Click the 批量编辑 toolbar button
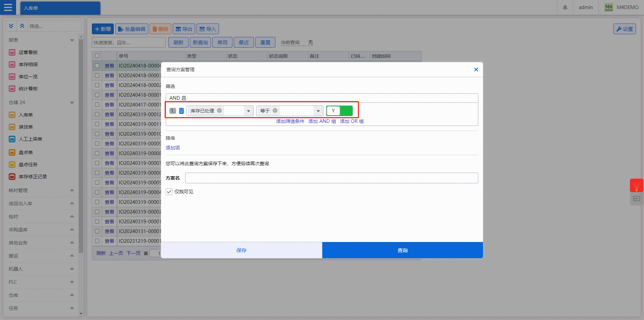This screenshot has height=320, width=644. (131, 29)
